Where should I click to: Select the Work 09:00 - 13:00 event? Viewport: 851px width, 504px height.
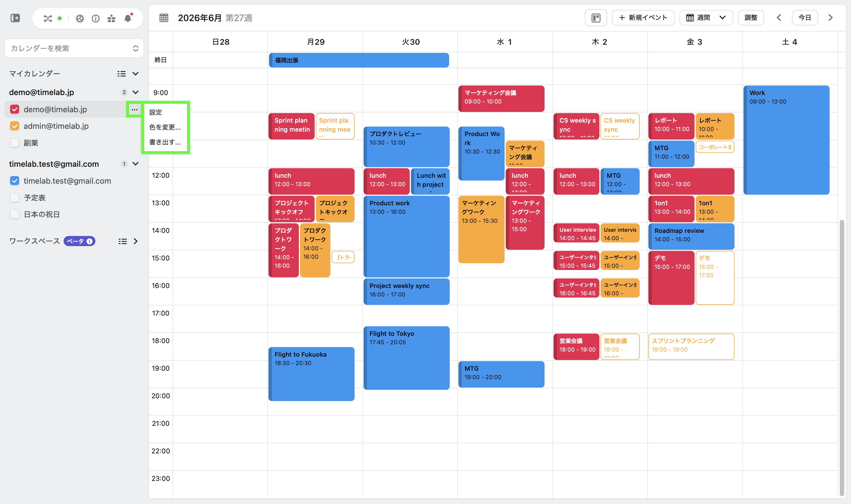787,140
